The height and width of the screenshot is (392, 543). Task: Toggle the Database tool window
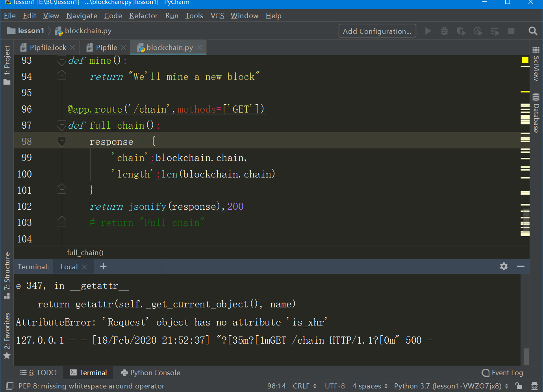click(536, 113)
